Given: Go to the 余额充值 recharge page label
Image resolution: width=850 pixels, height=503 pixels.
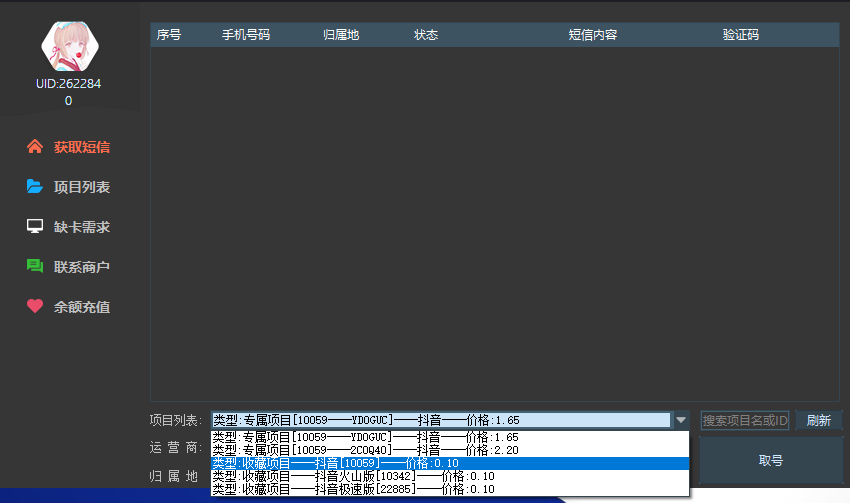Looking at the screenshot, I should click(82, 307).
